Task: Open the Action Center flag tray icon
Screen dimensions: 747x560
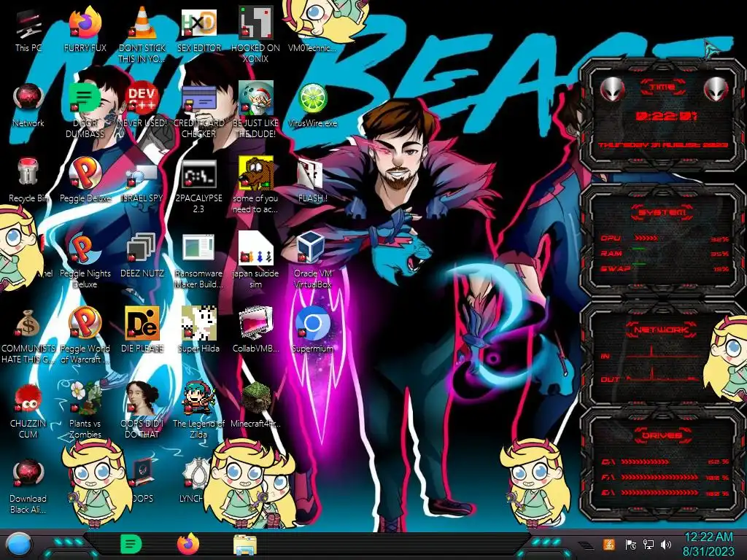Action: point(631,545)
